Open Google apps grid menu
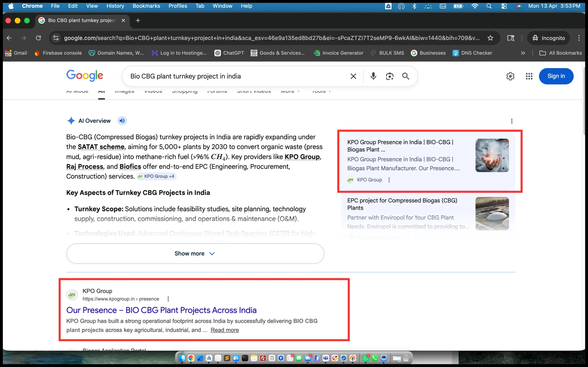Viewport: 588px width, 367px height. [x=529, y=76]
